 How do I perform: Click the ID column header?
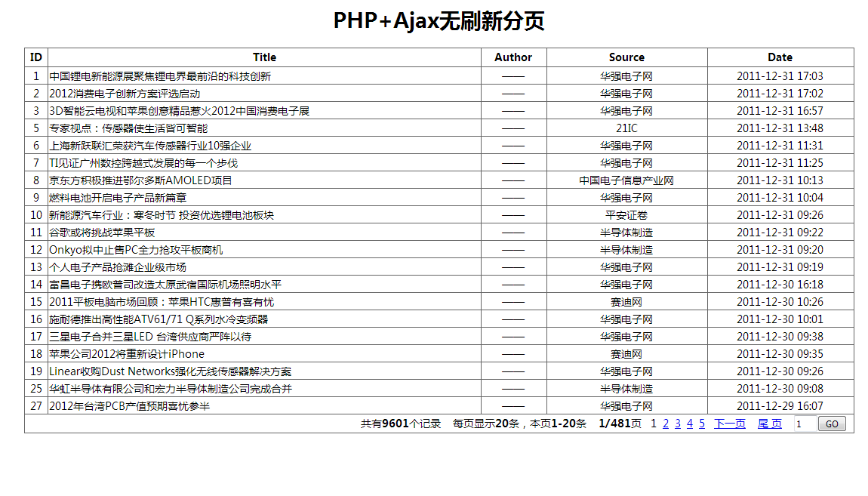click(x=36, y=57)
